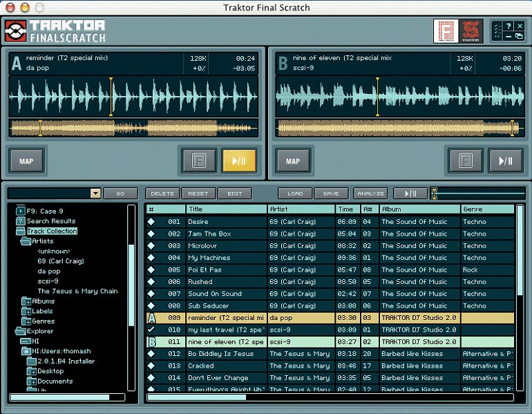Image resolution: width=532 pixels, height=414 pixels.
Task: Click the FinalScratch pixel logo badge
Action: tap(446, 31)
